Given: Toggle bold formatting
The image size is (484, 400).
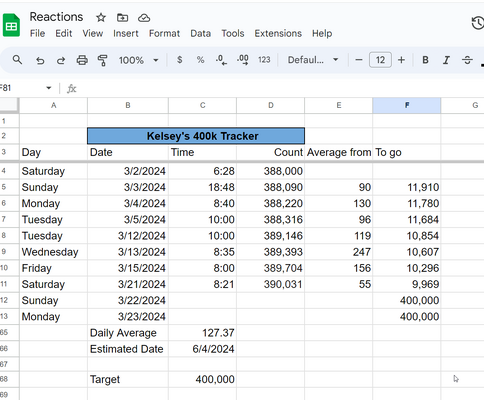Looking at the screenshot, I should 425,60.
